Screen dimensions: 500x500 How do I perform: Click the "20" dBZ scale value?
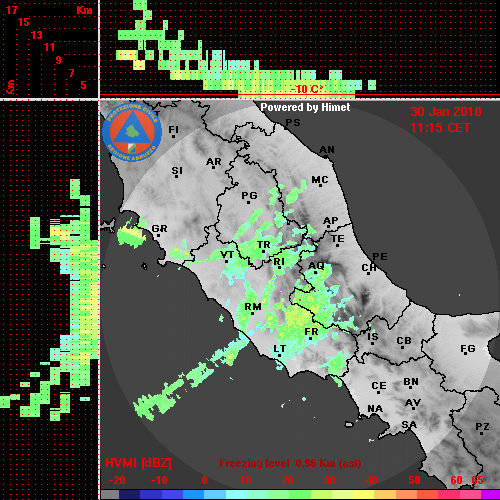(x=287, y=480)
